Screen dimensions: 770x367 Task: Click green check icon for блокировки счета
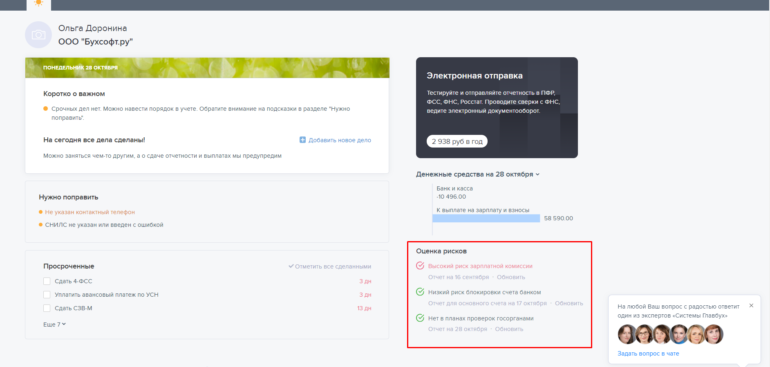[x=420, y=292]
